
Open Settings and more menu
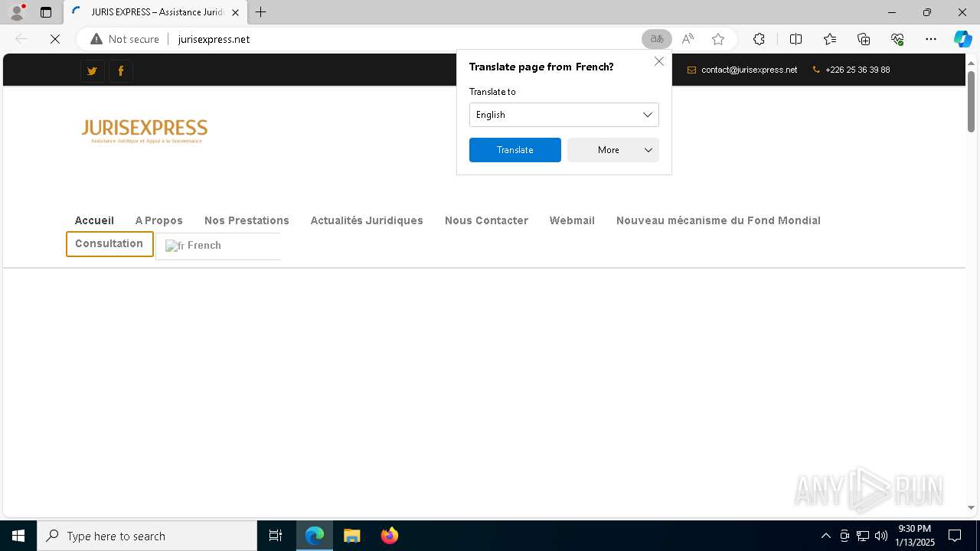[x=931, y=39]
